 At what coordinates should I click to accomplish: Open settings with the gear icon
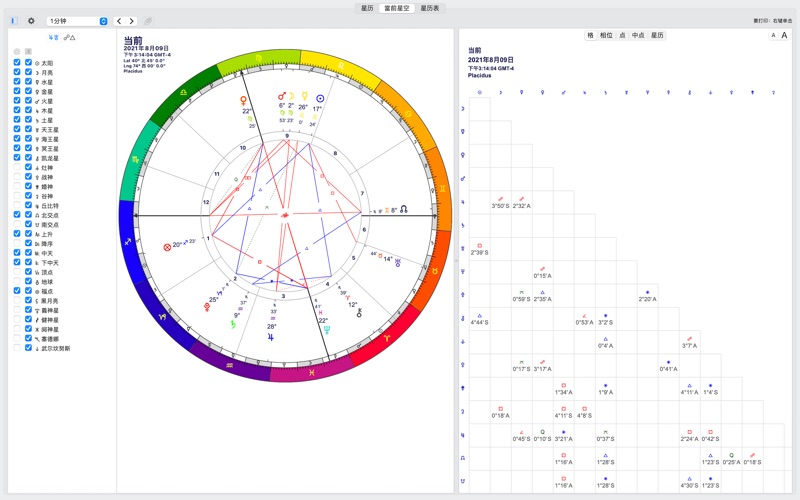pyautogui.click(x=31, y=20)
